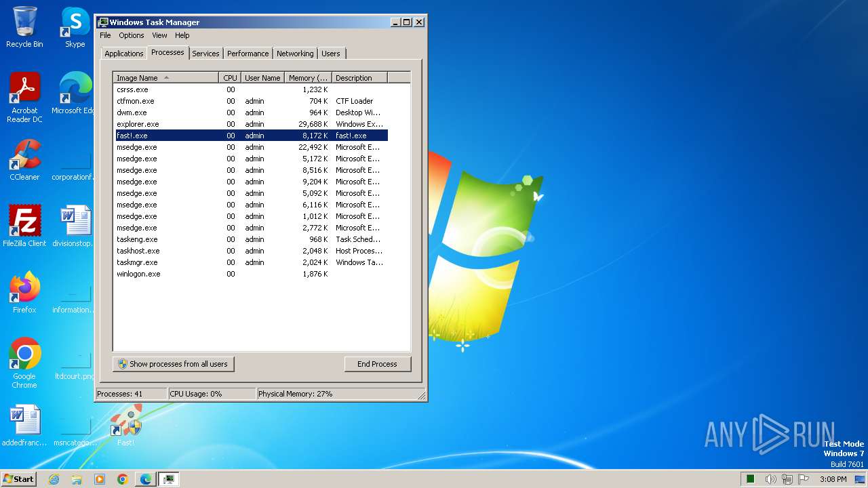Image resolution: width=868 pixels, height=488 pixels.
Task: Select the dwm.exe process row
Action: (x=252, y=113)
